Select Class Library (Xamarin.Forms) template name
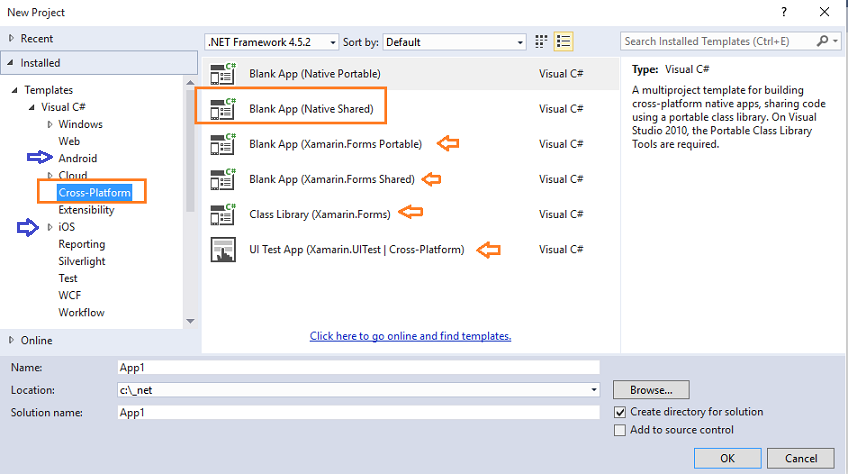The width and height of the screenshot is (848, 474). pyautogui.click(x=320, y=215)
